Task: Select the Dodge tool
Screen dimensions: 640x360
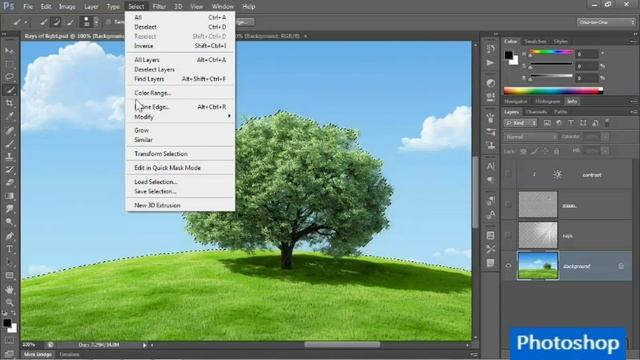Action: tap(9, 222)
